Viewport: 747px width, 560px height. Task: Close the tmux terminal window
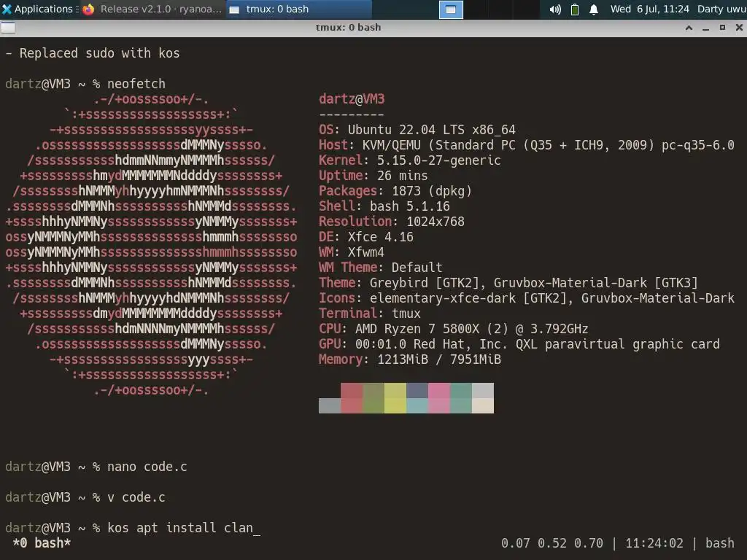739,28
